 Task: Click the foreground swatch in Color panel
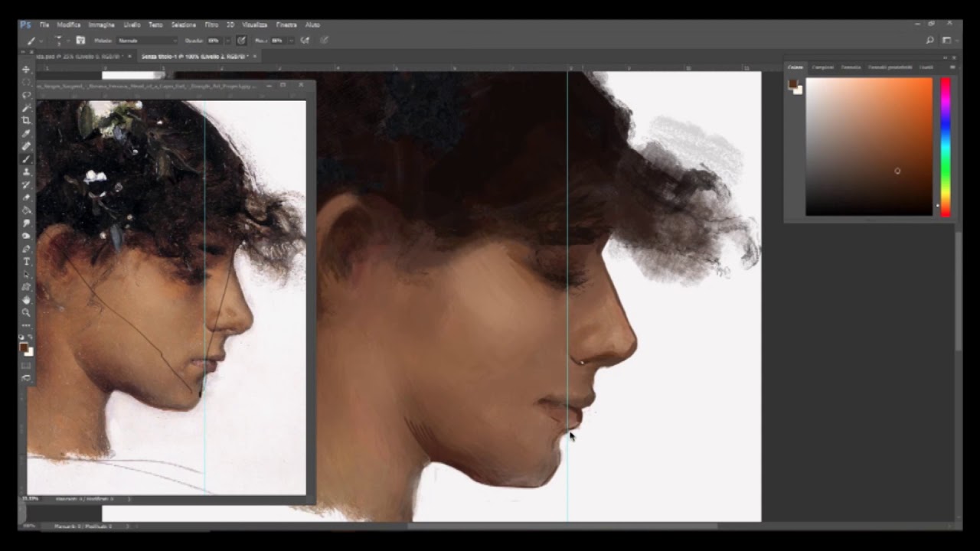click(794, 83)
